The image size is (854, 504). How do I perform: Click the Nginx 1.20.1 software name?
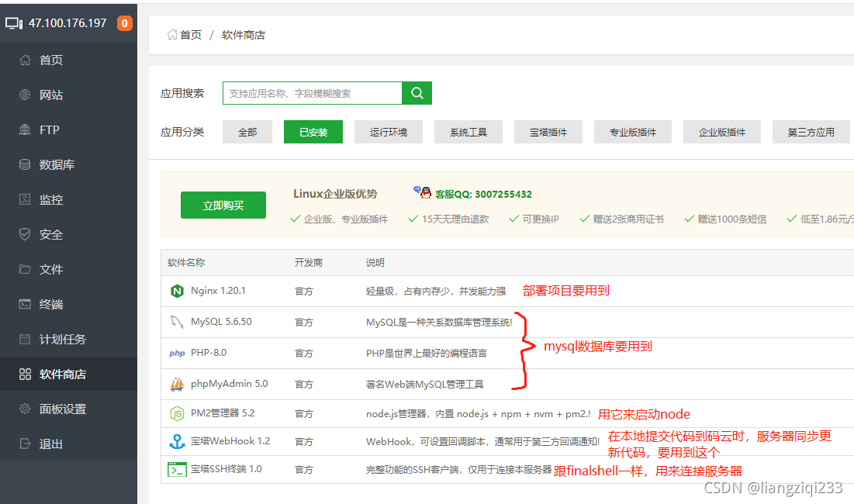coord(218,291)
